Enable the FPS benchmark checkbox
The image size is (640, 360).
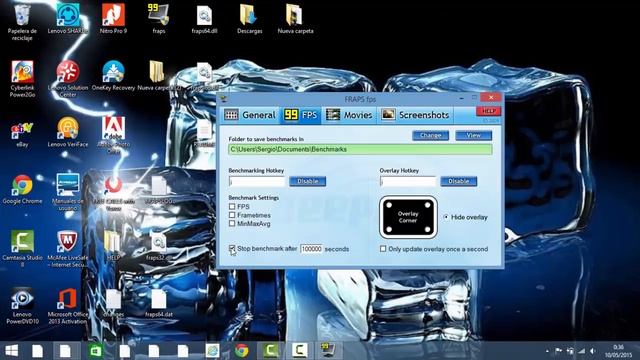point(232,207)
